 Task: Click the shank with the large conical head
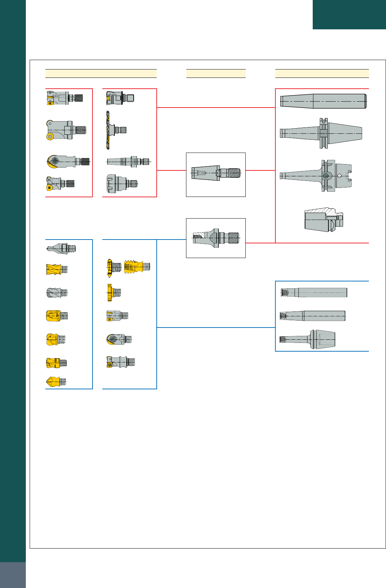click(307, 339)
